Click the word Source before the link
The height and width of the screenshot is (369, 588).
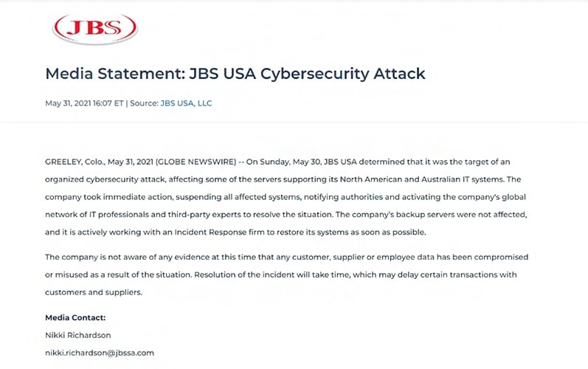pyautogui.click(x=143, y=103)
